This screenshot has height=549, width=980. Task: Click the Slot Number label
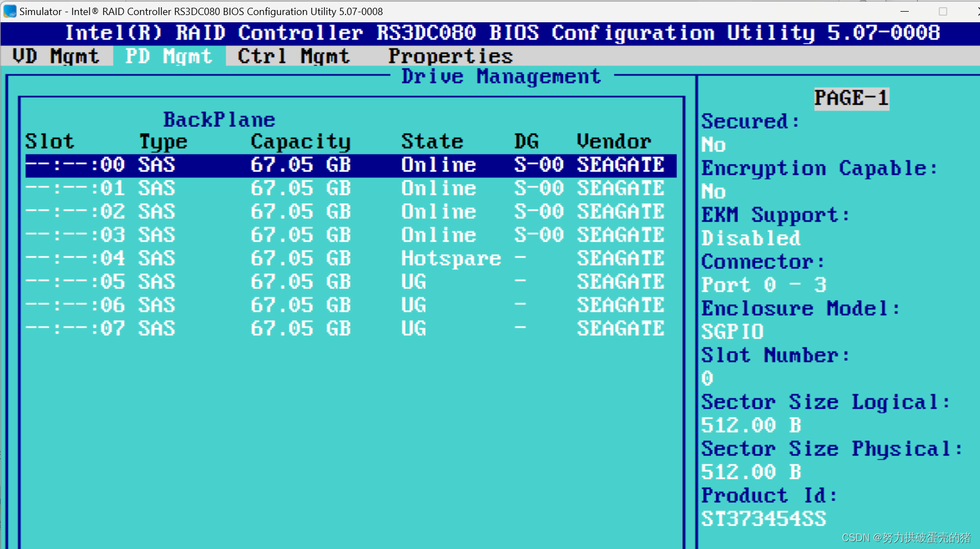(775, 355)
